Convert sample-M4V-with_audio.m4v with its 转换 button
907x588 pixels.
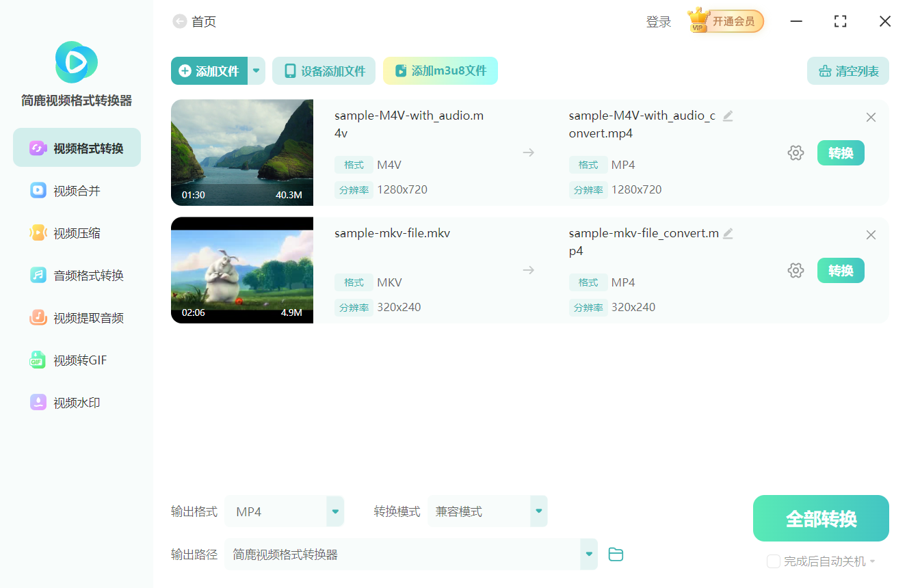841,153
